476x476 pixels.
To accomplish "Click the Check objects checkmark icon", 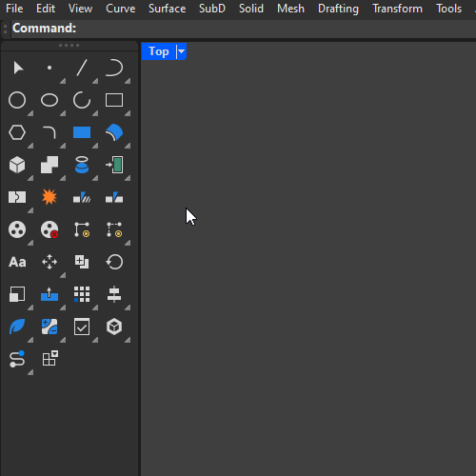I will [82, 327].
